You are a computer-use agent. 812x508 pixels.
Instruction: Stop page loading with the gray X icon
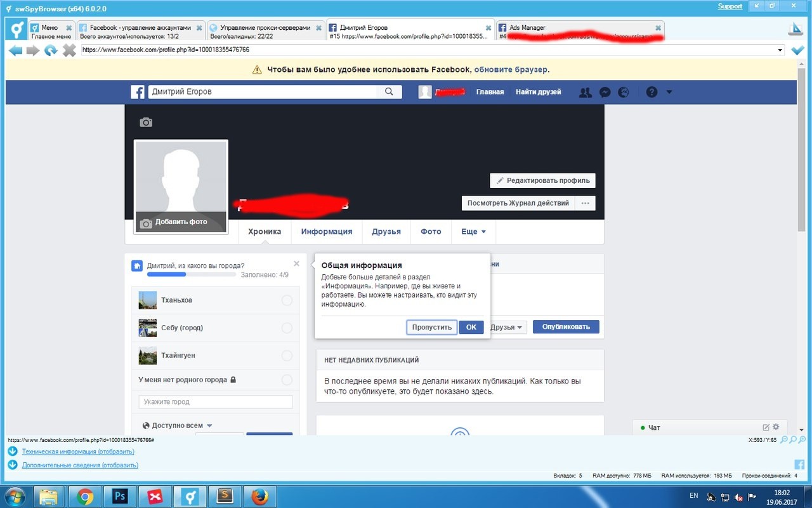tap(69, 50)
